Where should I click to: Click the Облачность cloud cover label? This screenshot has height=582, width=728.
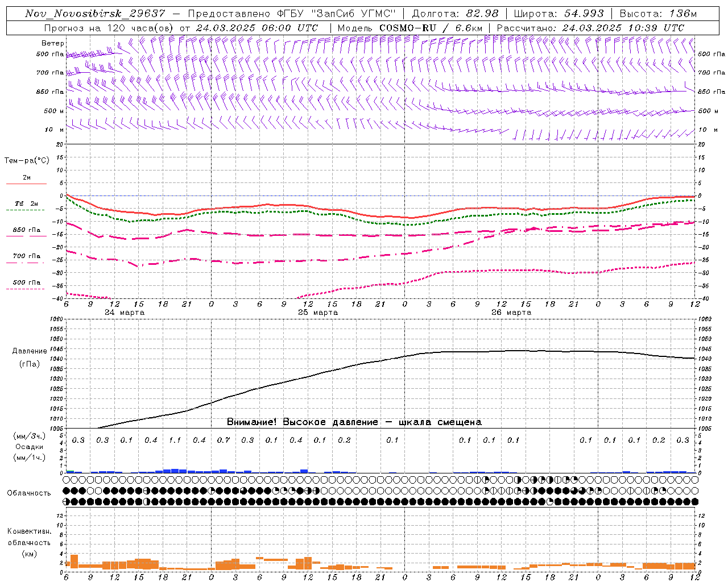pos(29,493)
